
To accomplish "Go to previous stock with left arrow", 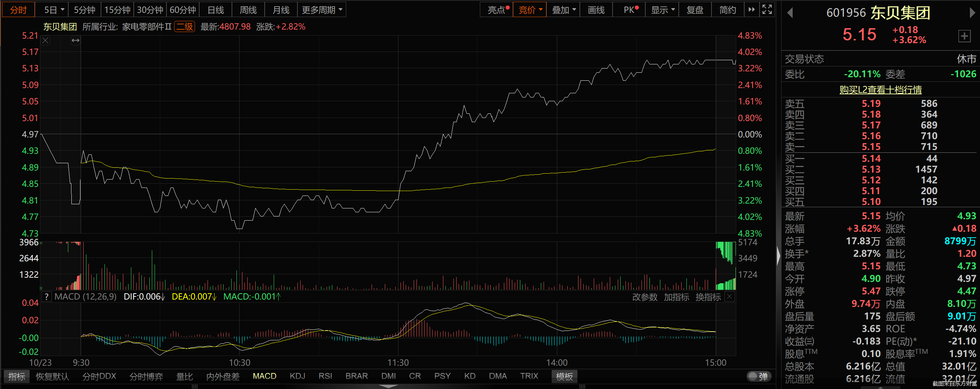I will tap(790, 13).
